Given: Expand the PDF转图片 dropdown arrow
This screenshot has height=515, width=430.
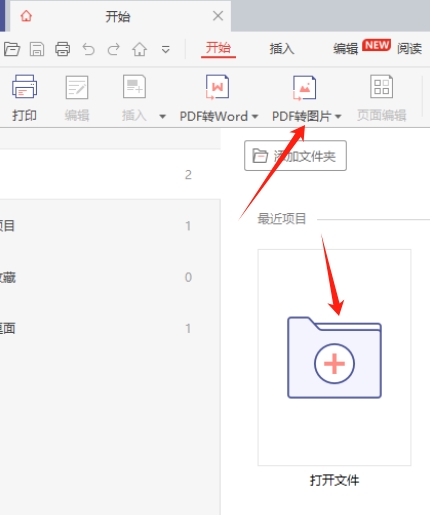Looking at the screenshot, I should tap(338, 116).
